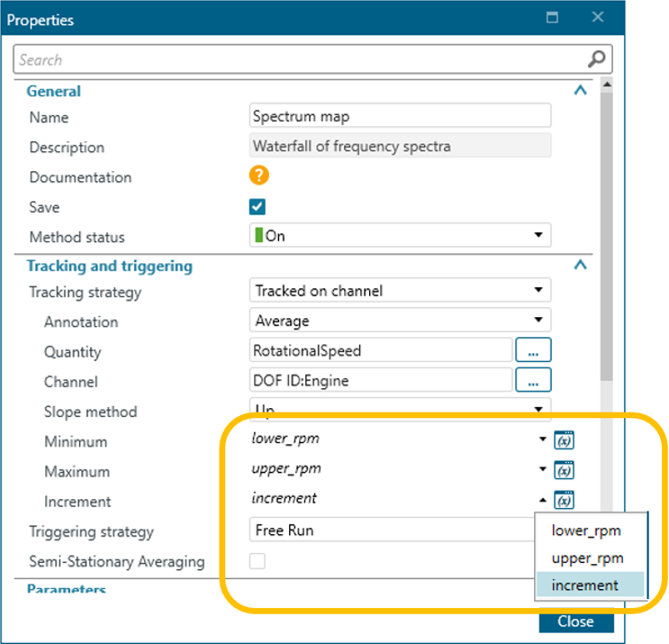Browse for Channel using ellipsis button
This screenshot has width=669, height=644.
click(x=533, y=381)
